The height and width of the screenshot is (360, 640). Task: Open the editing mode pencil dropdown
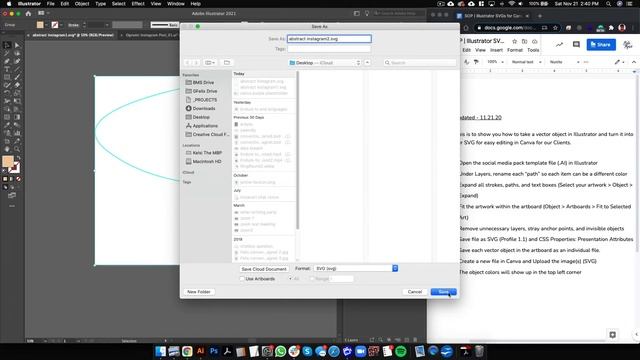point(620,62)
